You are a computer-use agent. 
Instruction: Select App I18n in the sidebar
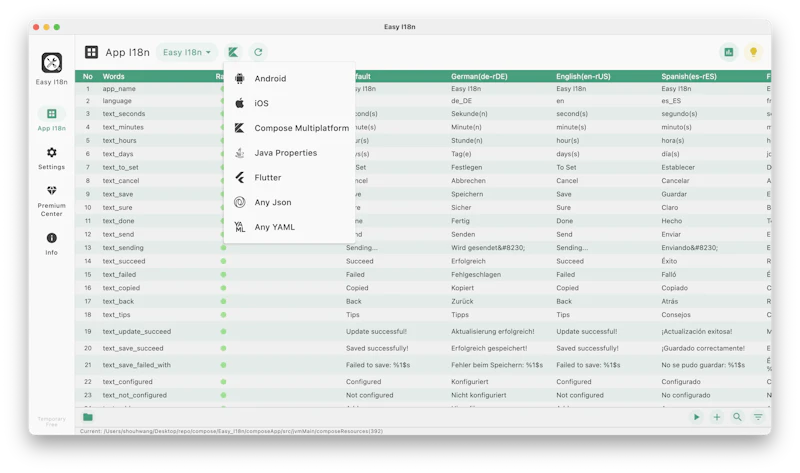[x=52, y=119]
